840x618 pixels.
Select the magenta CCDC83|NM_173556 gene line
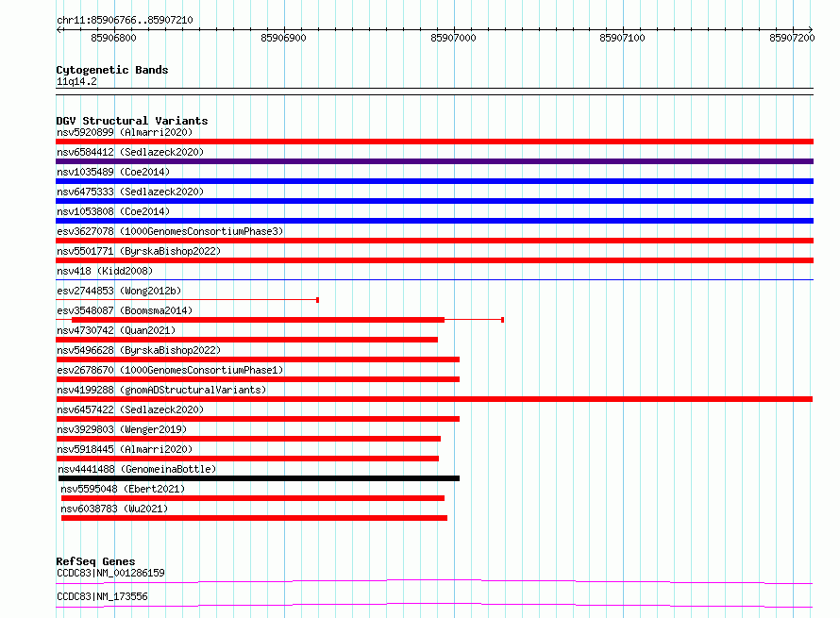[434, 605]
